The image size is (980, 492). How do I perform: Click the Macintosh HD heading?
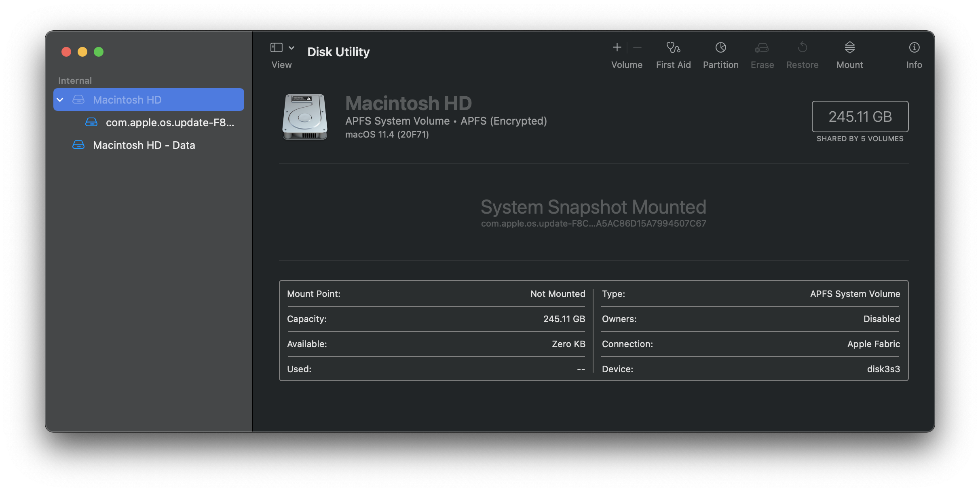(408, 103)
